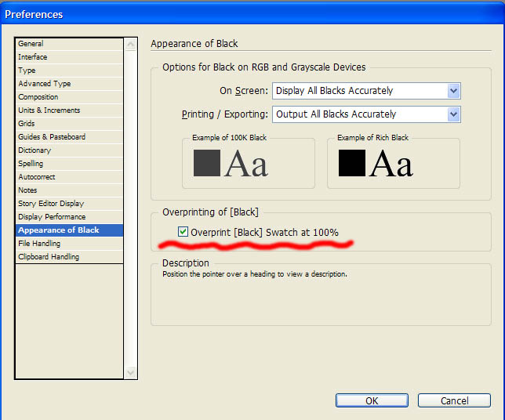Click the 100K Black example swatch

(x=207, y=163)
